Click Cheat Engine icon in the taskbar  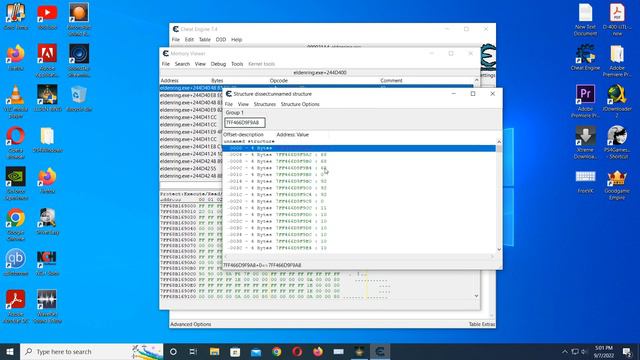[x=380, y=351]
